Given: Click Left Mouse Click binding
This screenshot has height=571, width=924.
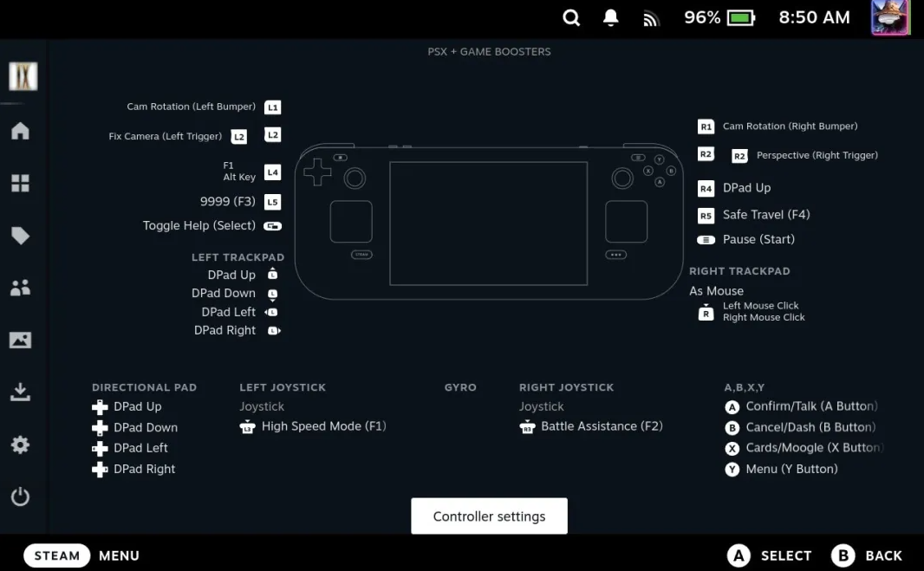Looking at the screenshot, I should pyautogui.click(x=761, y=306).
